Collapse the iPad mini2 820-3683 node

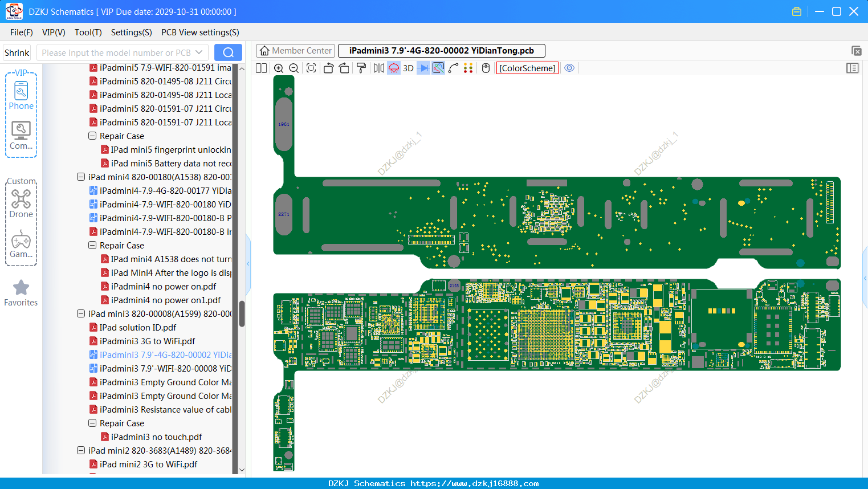pyautogui.click(x=81, y=450)
